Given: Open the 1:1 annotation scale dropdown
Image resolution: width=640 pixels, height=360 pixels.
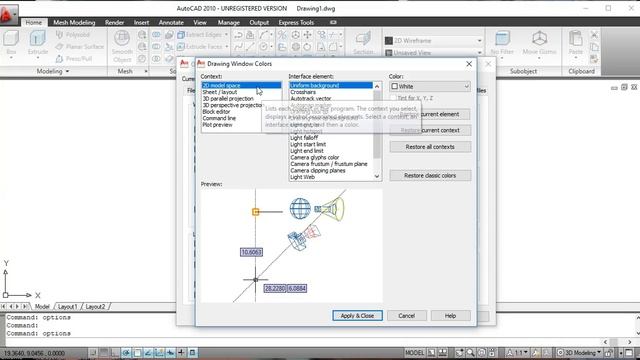Looking at the screenshot, I should tap(517, 353).
